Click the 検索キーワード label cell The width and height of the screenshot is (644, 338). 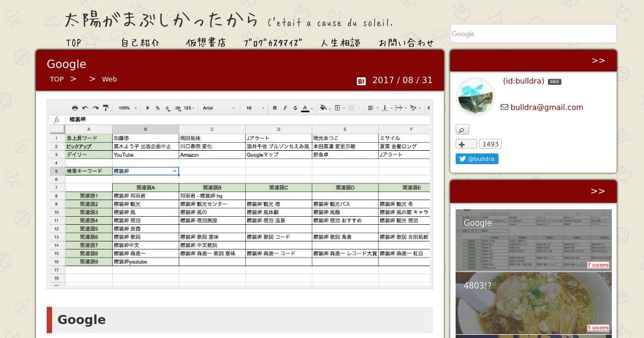pos(89,171)
